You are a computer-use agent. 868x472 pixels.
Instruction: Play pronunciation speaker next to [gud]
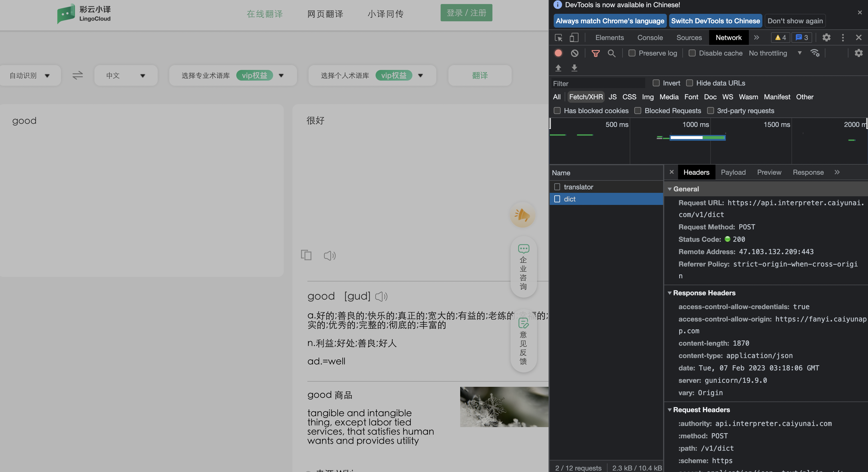click(x=381, y=296)
